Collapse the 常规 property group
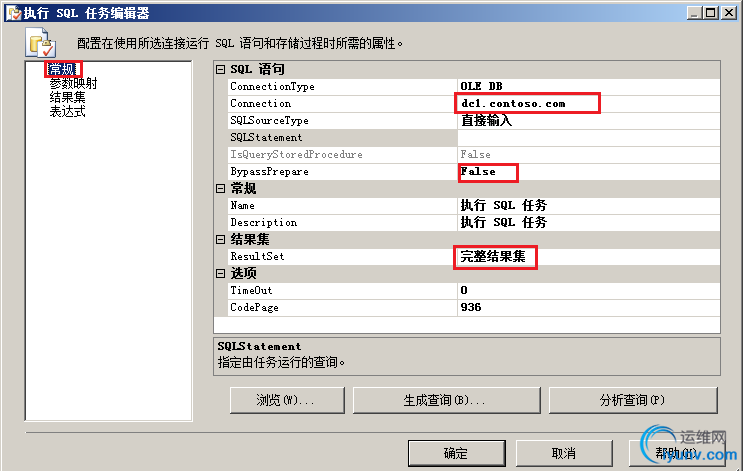 click(220, 189)
